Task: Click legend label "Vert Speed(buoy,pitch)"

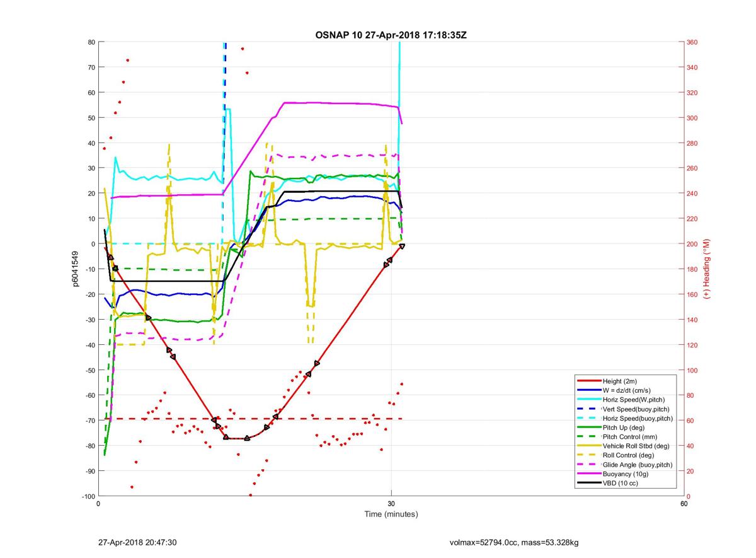Action: point(636,409)
